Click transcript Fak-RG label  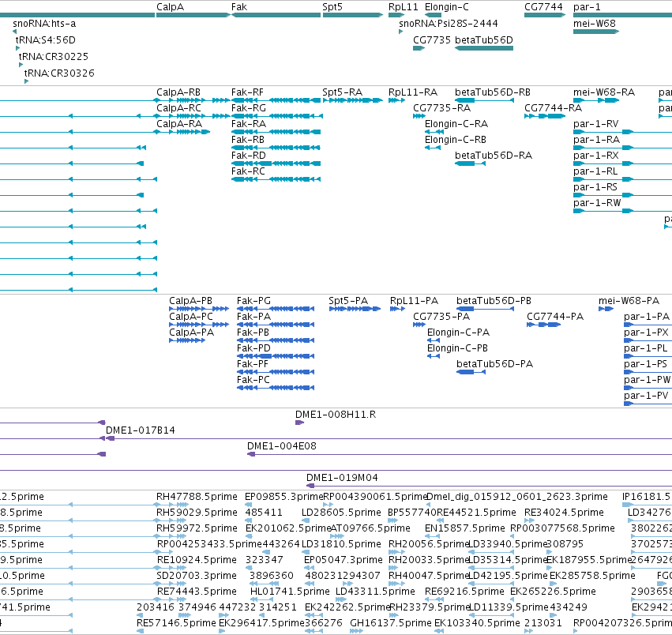[x=249, y=108]
